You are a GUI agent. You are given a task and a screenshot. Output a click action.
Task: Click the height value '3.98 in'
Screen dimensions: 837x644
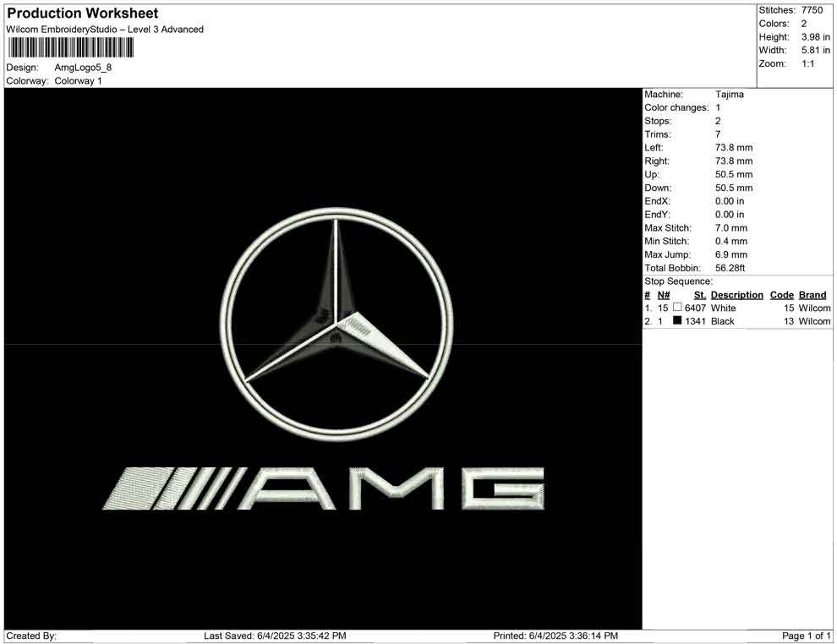point(816,37)
